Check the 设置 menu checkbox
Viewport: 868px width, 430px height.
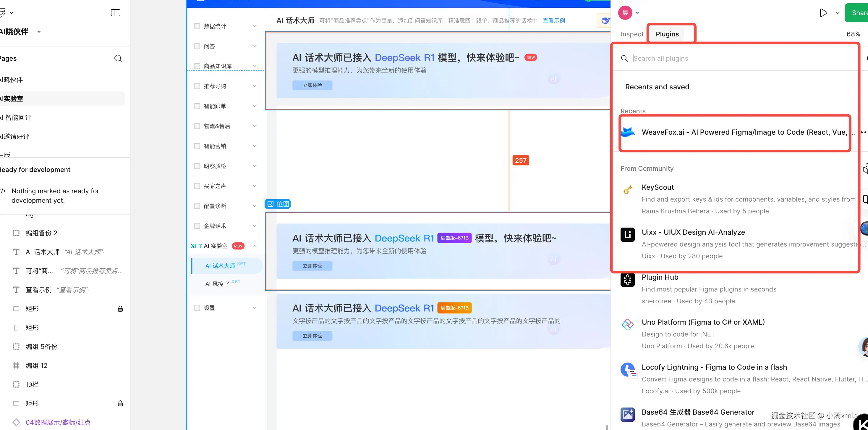pos(197,308)
